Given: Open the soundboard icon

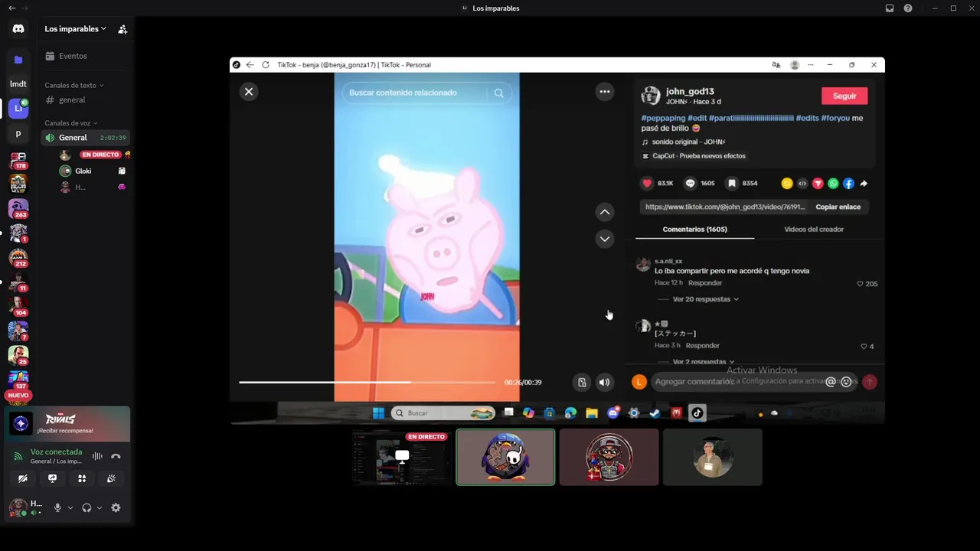Looking at the screenshot, I should click(x=111, y=478).
